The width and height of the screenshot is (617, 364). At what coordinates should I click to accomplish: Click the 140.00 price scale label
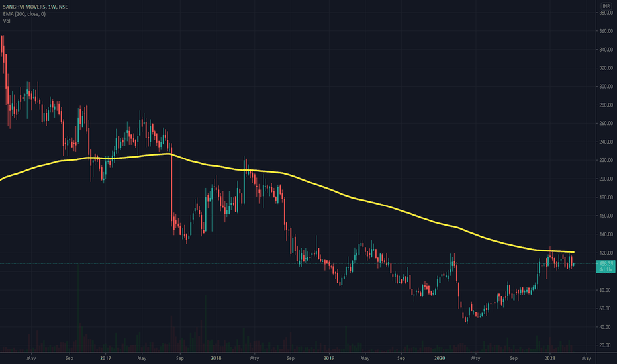606,234
